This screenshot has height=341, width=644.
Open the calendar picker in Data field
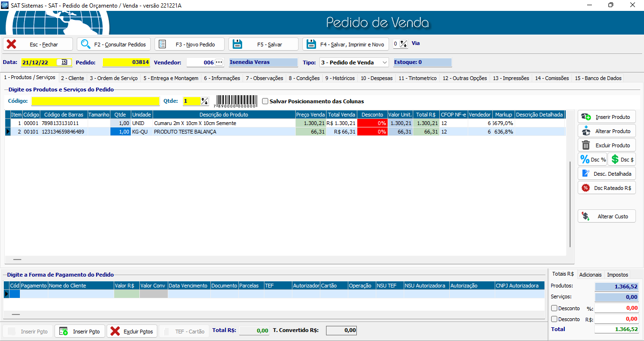[x=64, y=63]
